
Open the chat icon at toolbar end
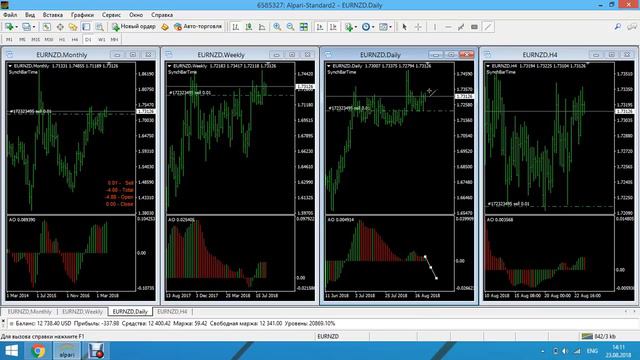(x=632, y=27)
